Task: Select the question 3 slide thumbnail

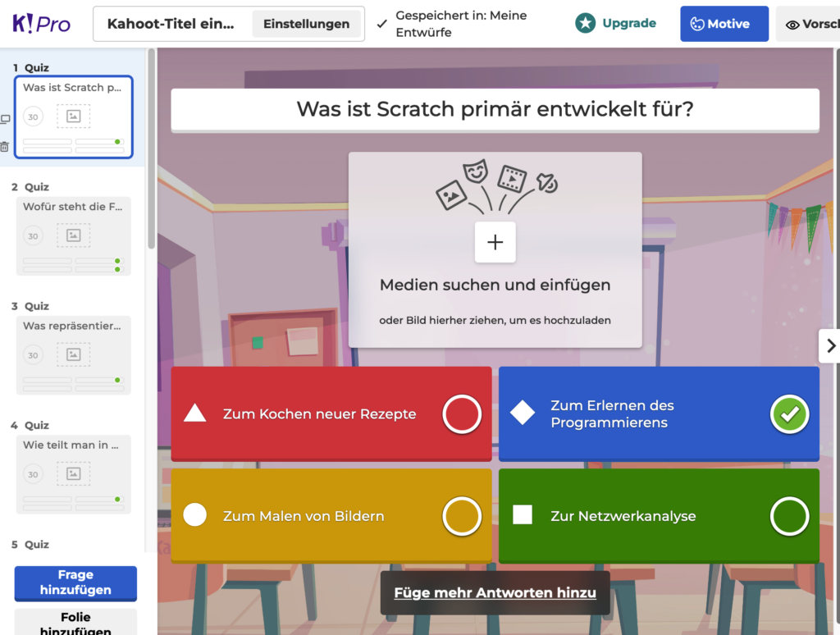Action: pos(73,355)
